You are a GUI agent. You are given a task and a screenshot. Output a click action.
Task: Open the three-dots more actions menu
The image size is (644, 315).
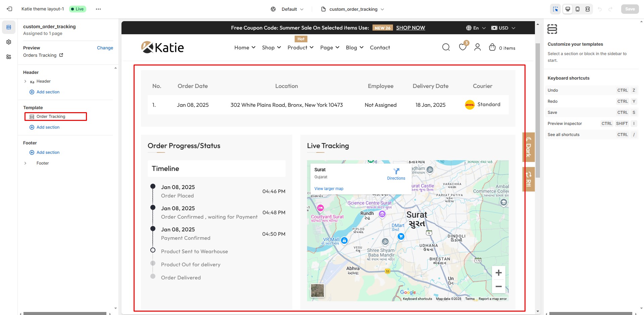coord(98,9)
